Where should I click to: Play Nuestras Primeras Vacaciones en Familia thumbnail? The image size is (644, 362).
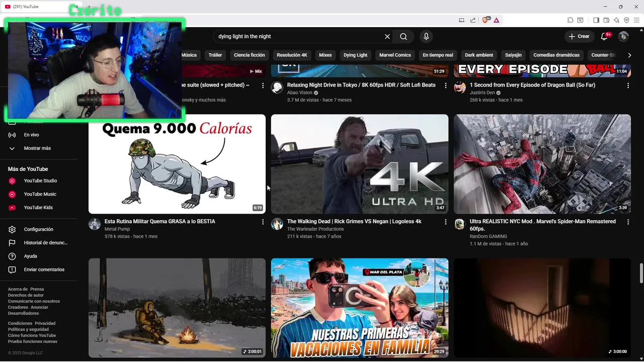tap(360, 308)
